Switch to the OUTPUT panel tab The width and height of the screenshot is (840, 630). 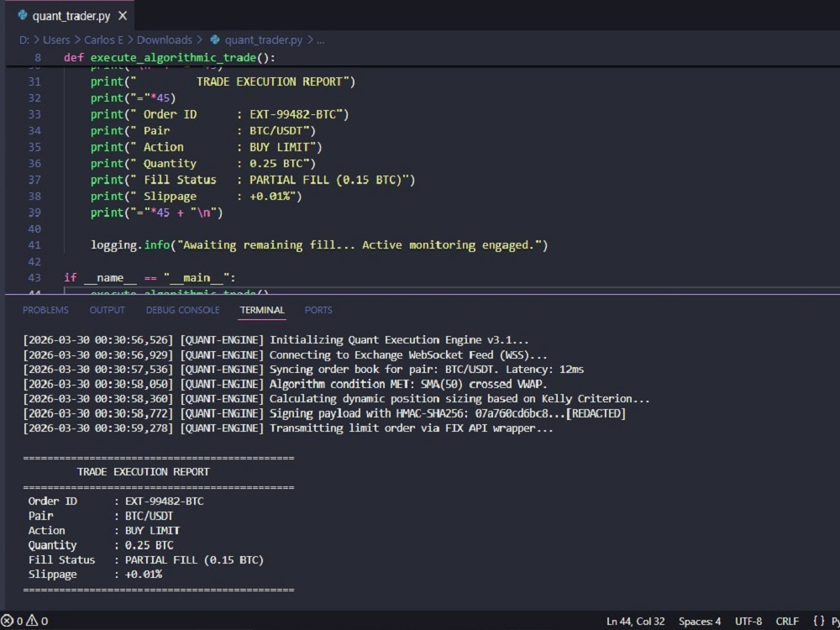(x=108, y=310)
